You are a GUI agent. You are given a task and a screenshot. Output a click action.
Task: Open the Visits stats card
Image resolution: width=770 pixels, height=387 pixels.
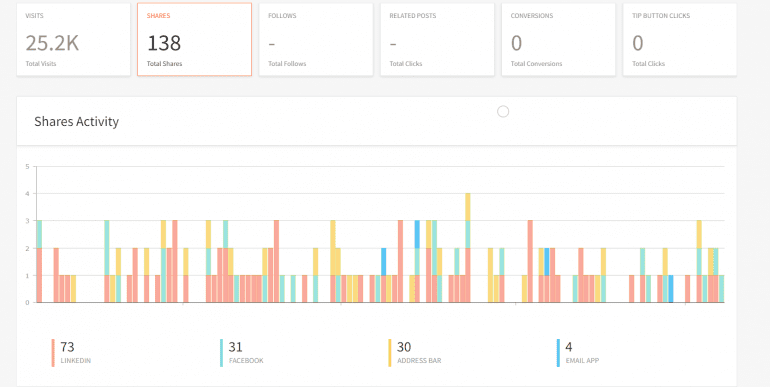click(74, 40)
